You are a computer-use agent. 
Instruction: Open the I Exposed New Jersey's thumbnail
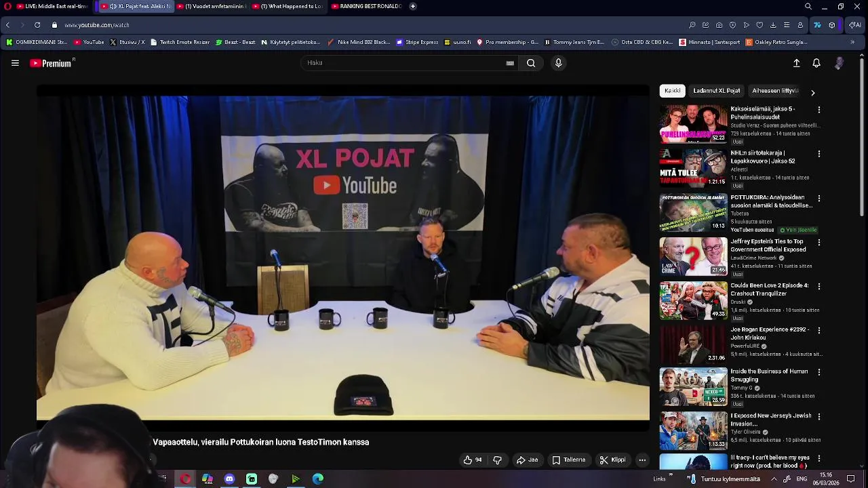pyautogui.click(x=693, y=431)
